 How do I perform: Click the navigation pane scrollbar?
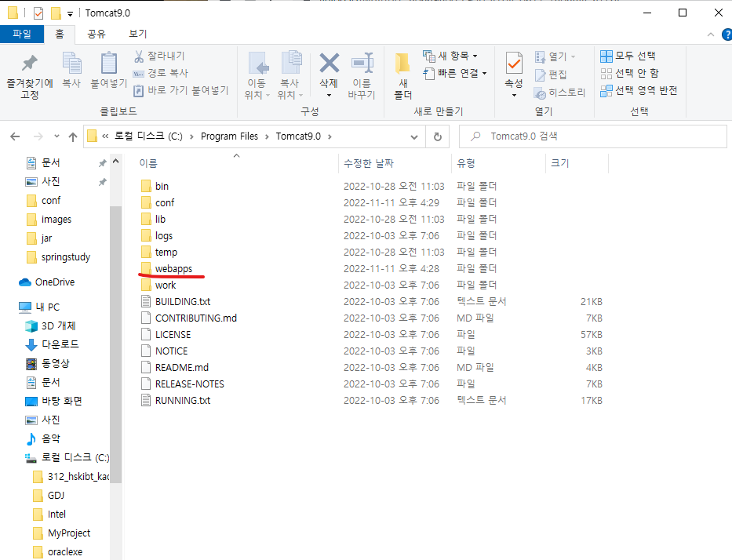point(116,344)
